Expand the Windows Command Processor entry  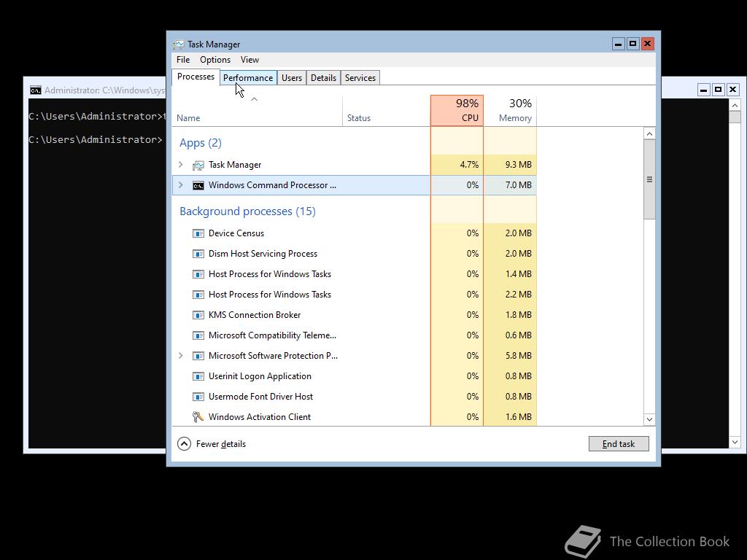181,185
